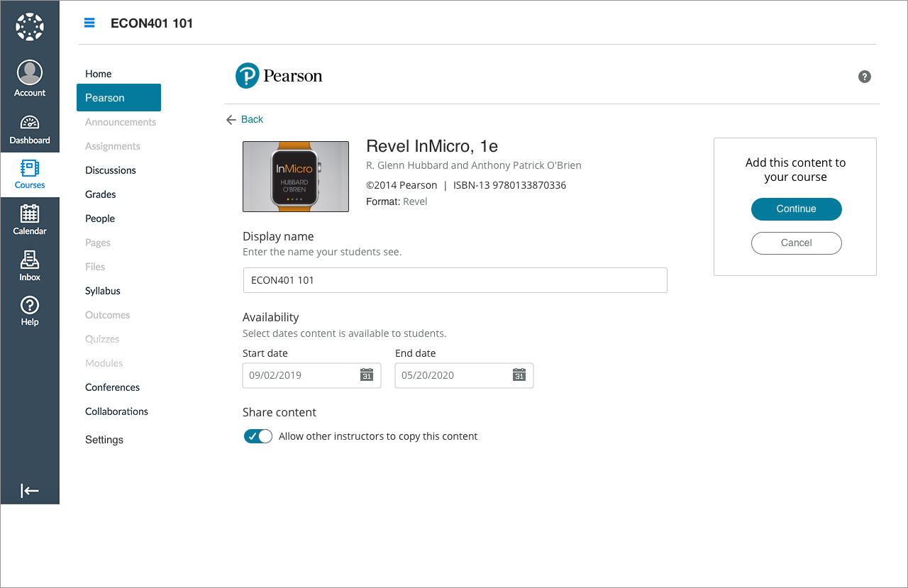Click the Cancel button
The image size is (908, 588).
click(x=796, y=243)
